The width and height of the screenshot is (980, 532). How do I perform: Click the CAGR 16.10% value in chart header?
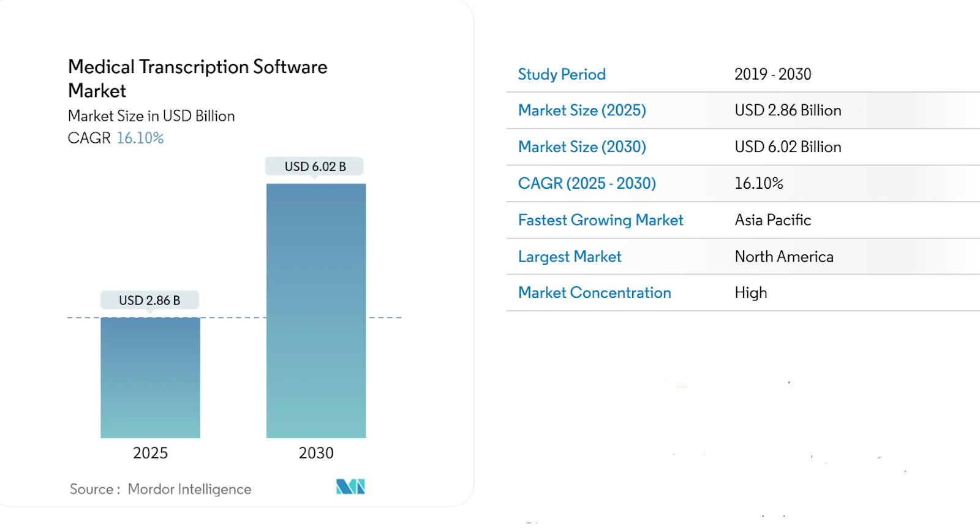[140, 138]
